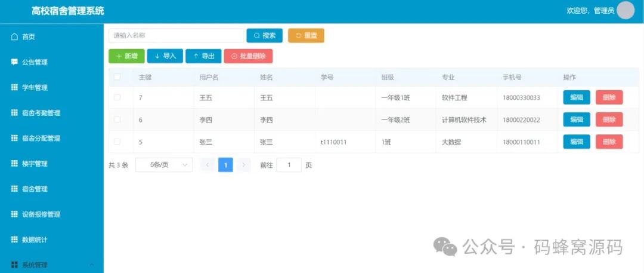Open 宿舍考勤管理 in the sidebar

(x=52, y=113)
